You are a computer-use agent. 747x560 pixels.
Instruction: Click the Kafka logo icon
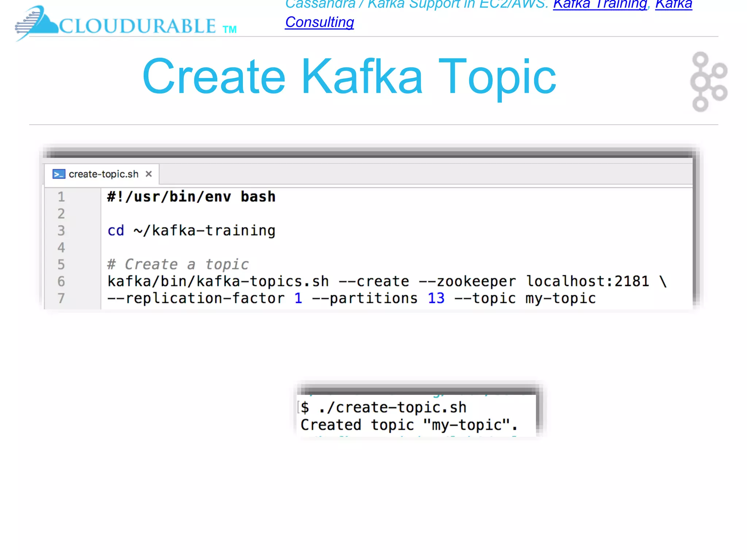pos(708,82)
